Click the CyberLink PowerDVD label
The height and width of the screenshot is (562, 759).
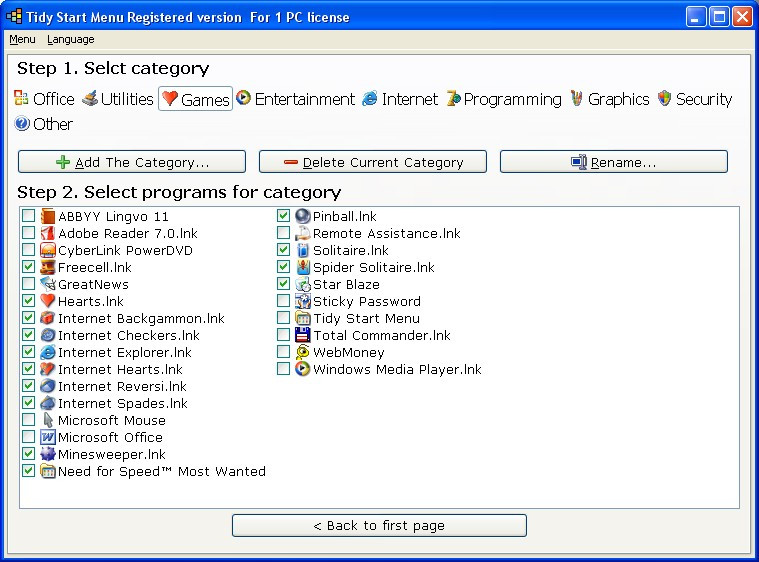coord(125,250)
